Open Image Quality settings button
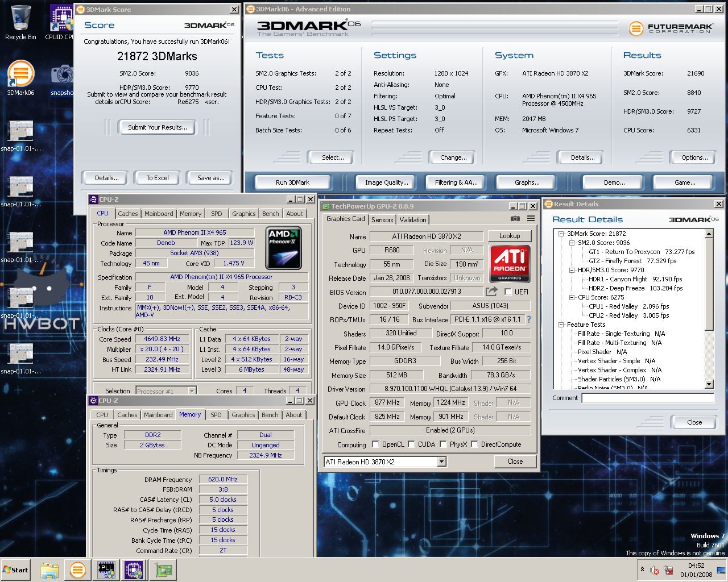This screenshot has height=582, width=728. pyautogui.click(x=387, y=182)
